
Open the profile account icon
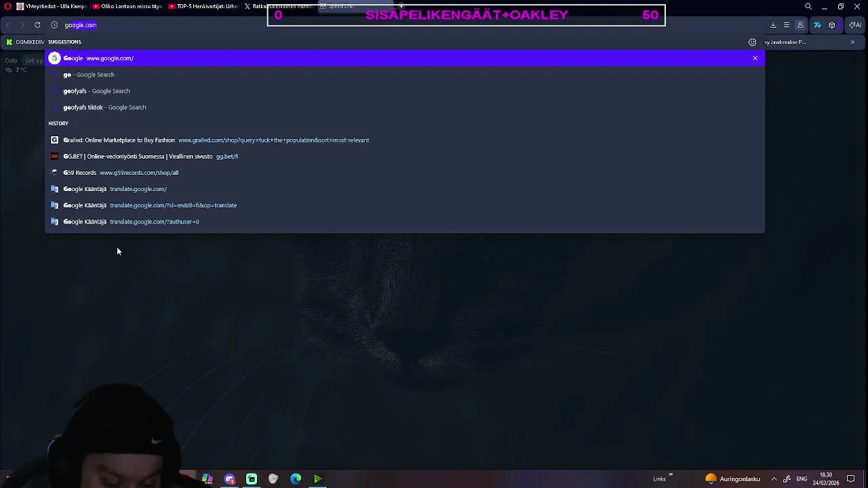tap(800, 25)
